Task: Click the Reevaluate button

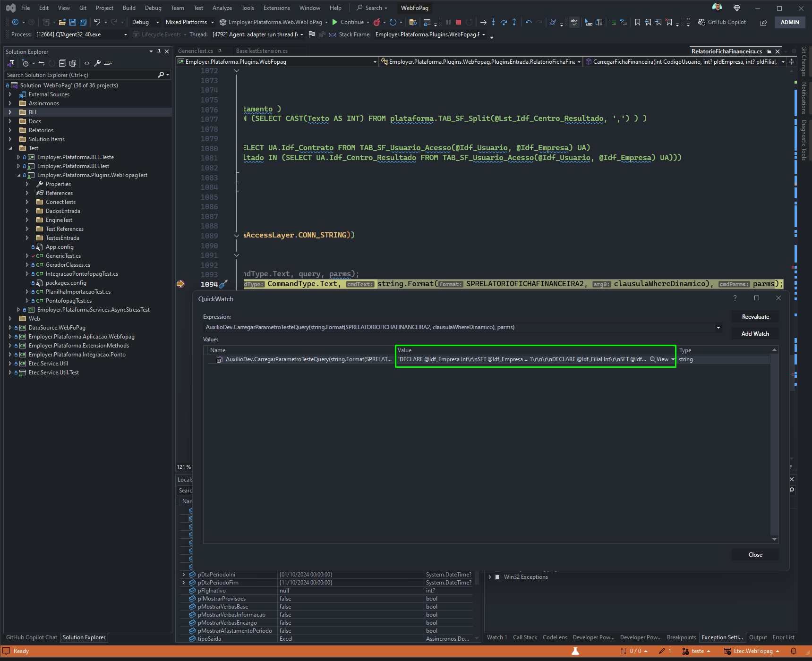Action: tap(755, 317)
